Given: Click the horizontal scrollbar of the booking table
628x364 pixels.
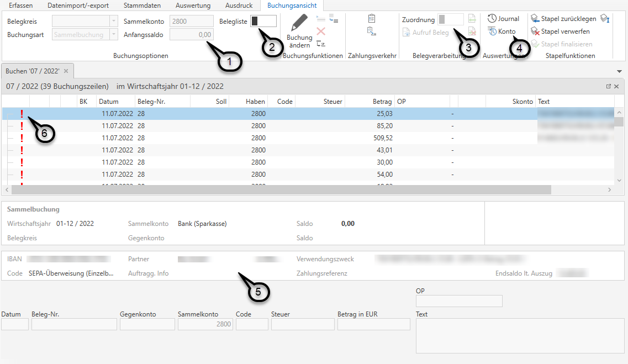Looking at the screenshot, I should (276, 189).
